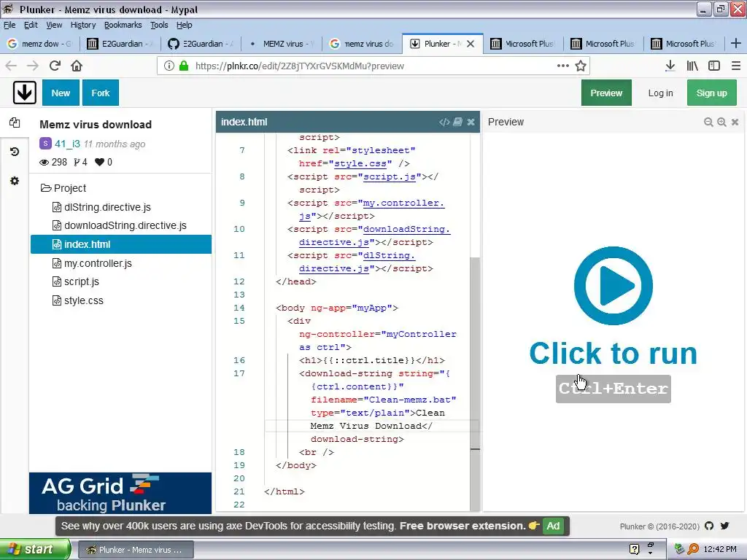Viewport: 747px width, 560px height.
Task: Close the Preview pane
Action: coord(735,122)
